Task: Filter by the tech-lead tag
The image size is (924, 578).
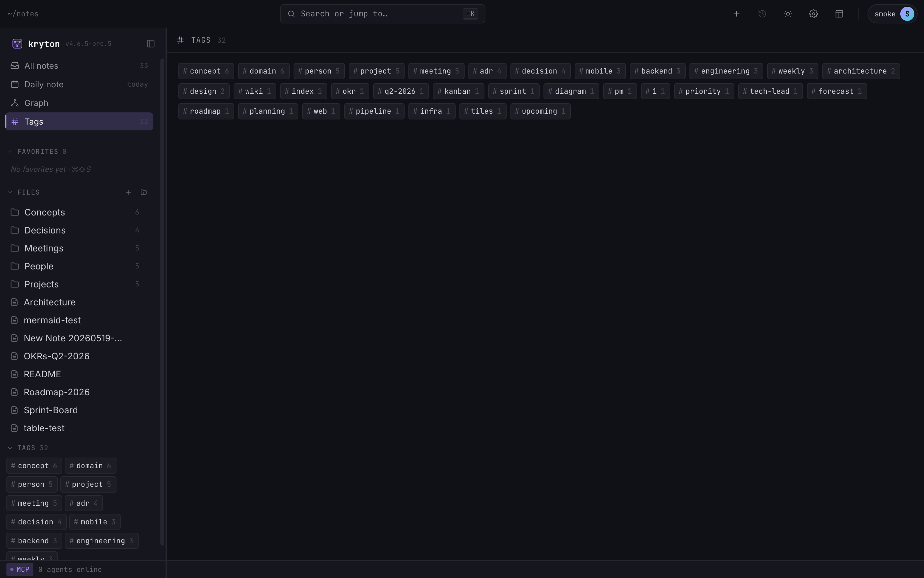Action: coord(771,92)
